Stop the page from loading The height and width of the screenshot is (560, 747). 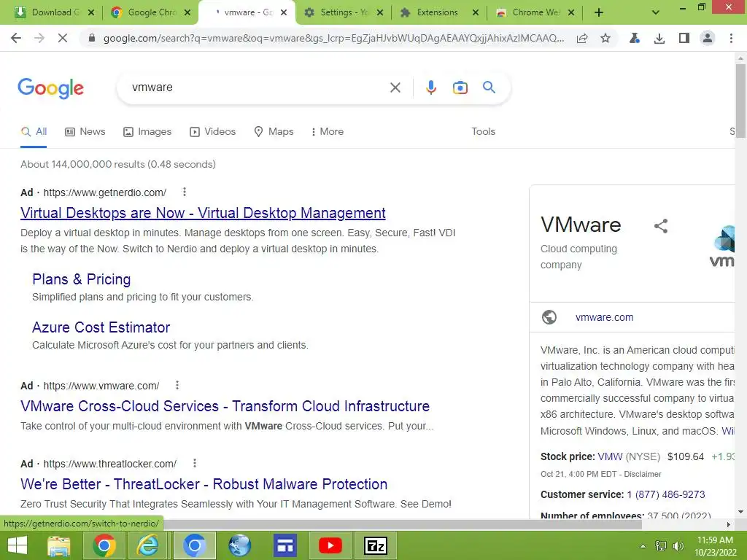point(63,38)
